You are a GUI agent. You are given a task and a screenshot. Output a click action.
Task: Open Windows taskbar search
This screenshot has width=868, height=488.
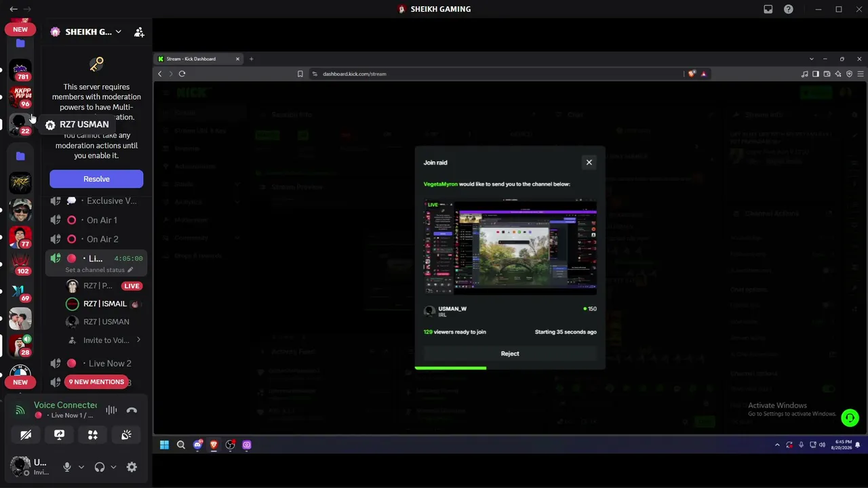(181, 445)
